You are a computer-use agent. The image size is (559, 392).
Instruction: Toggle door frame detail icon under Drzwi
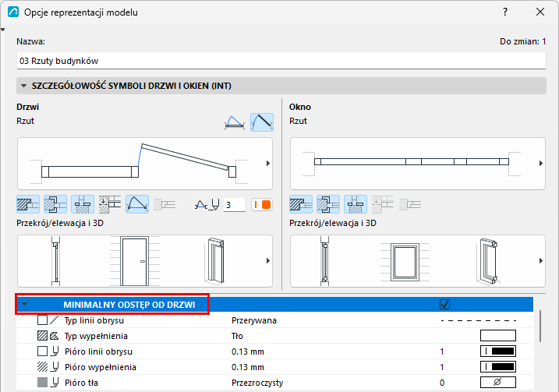[x=55, y=204]
